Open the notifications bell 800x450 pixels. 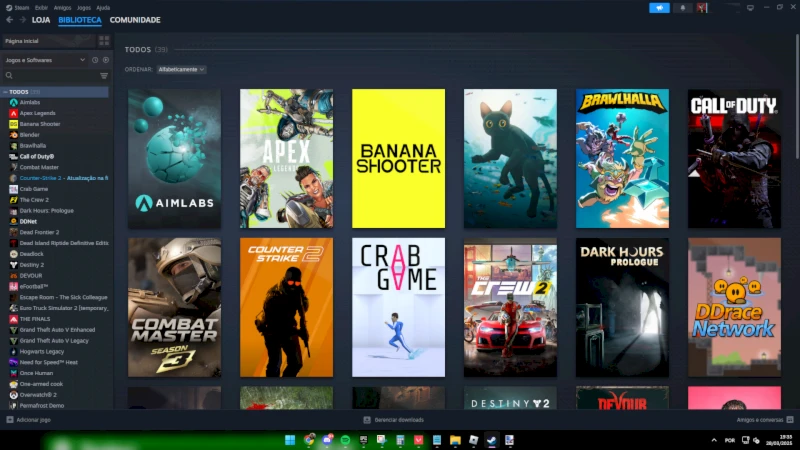[x=683, y=8]
